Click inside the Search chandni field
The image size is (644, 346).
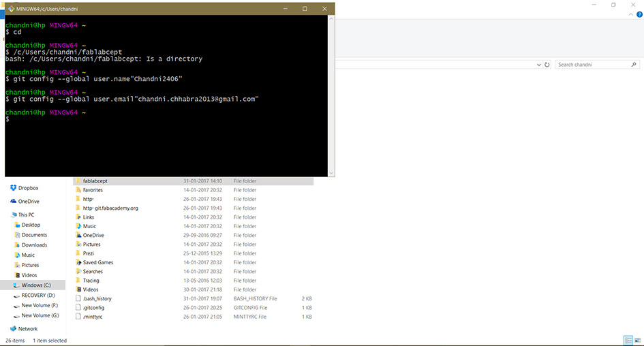click(x=592, y=65)
